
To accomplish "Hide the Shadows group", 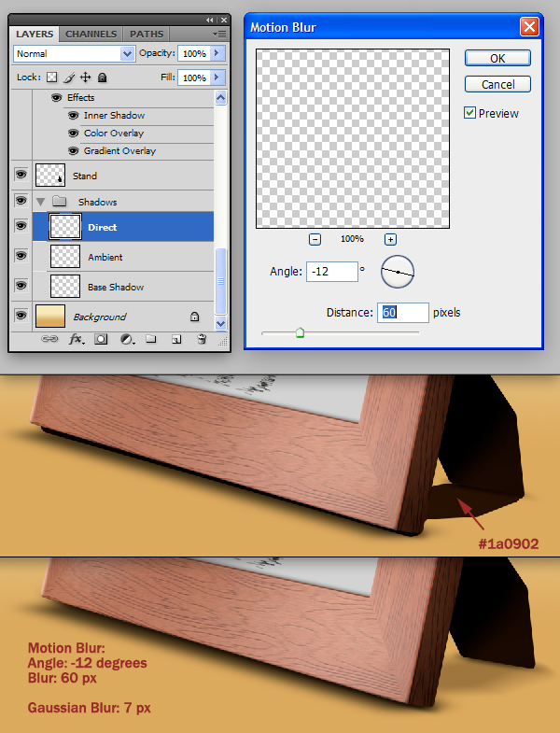I will coord(21,201).
